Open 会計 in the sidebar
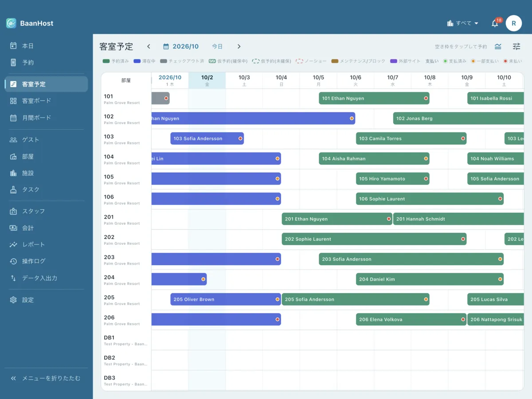This screenshot has width=532, height=399. tap(46, 228)
